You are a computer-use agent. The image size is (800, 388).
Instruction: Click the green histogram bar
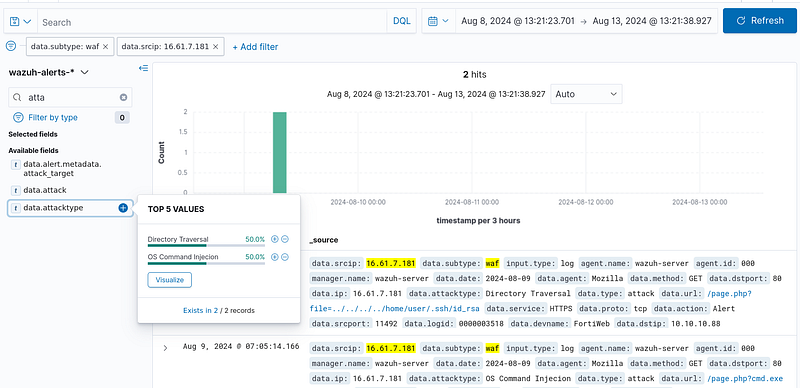point(280,153)
